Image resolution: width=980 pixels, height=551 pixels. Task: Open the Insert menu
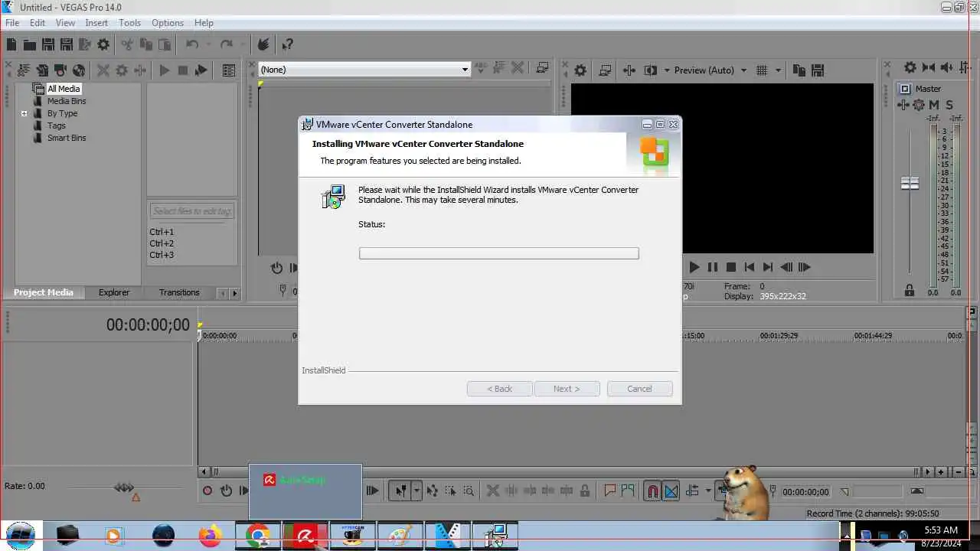coord(96,23)
